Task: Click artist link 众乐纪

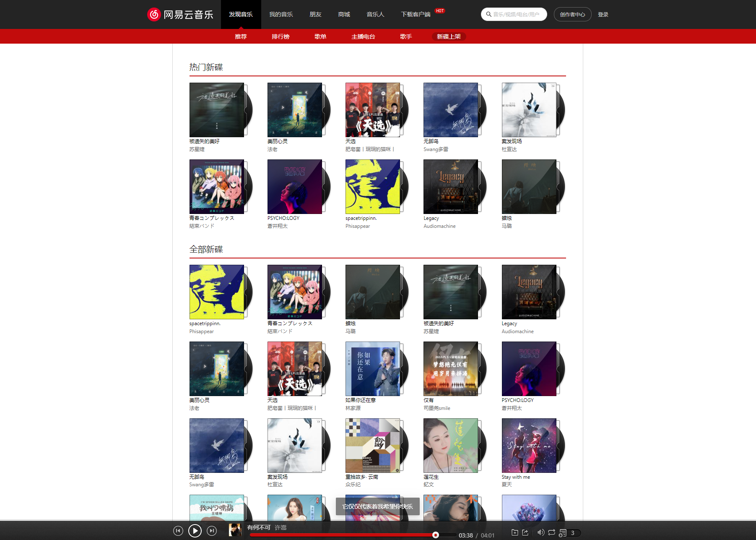Action: [353, 485]
